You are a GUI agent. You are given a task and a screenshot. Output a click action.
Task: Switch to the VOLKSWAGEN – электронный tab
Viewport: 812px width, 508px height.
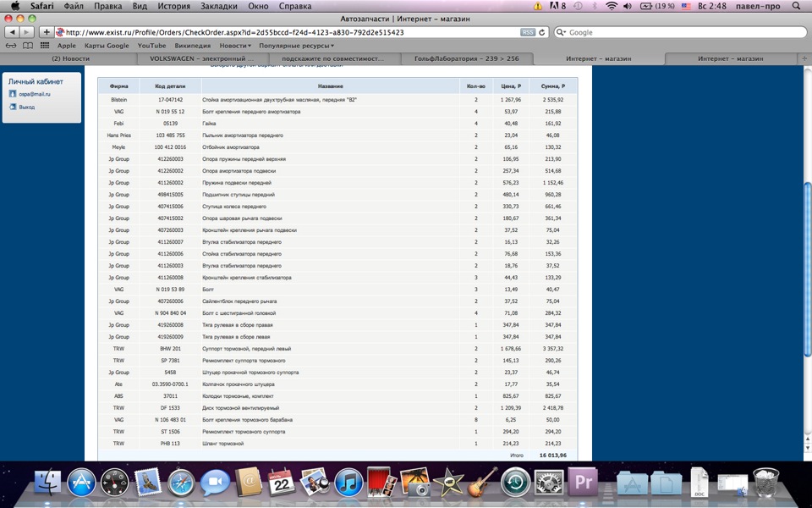coord(202,58)
